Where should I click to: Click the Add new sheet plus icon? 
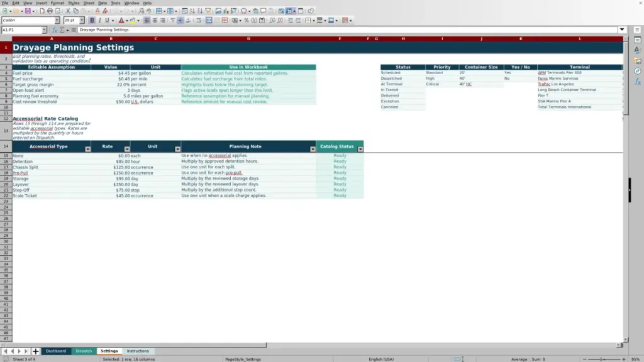[x=35, y=351]
